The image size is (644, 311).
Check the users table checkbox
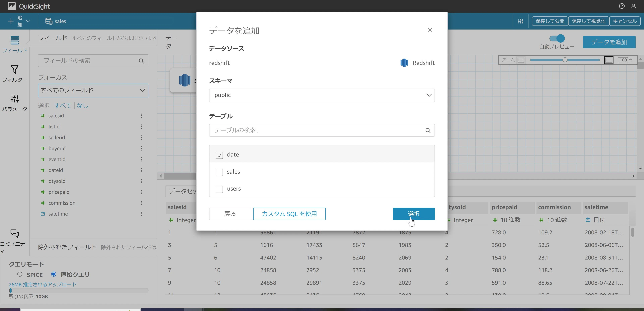[x=219, y=189]
